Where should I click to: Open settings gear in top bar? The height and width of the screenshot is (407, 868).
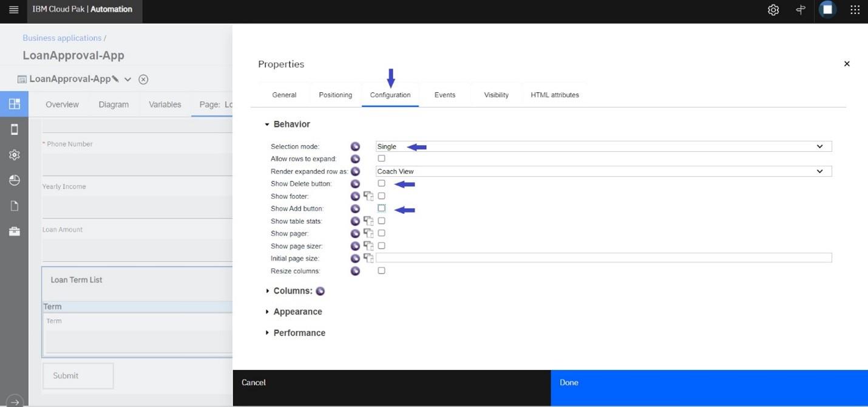click(x=773, y=10)
